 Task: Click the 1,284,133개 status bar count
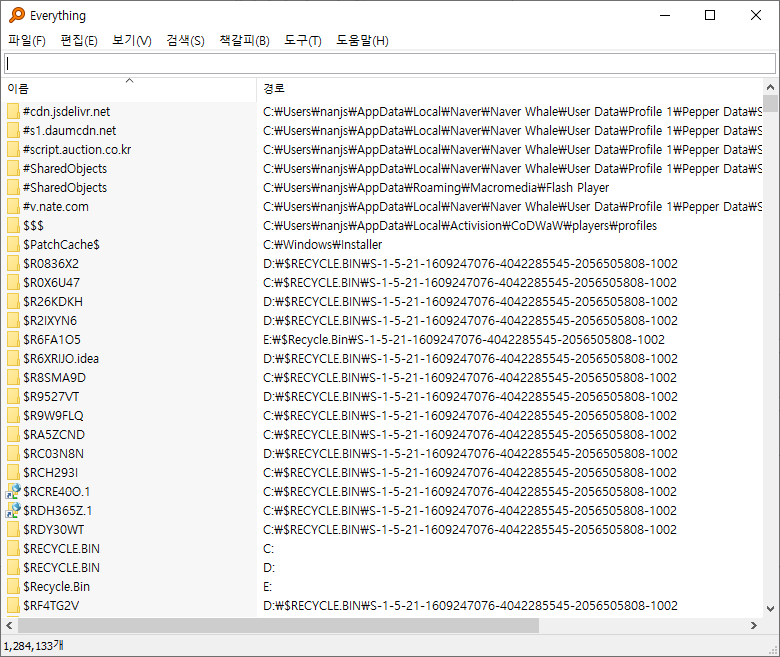pyautogui.click(x=33, y=646)
